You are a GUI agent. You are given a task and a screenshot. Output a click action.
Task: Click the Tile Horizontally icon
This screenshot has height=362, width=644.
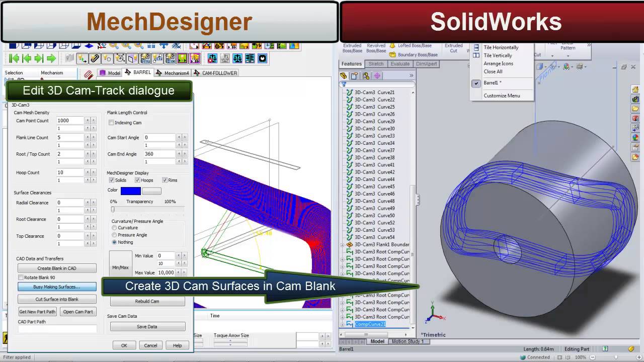click(476, 47)
